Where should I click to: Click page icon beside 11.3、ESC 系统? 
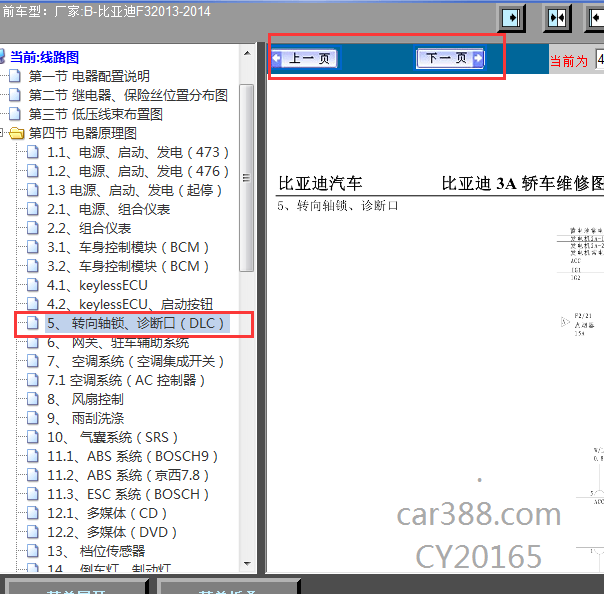[x=32, y=494]
